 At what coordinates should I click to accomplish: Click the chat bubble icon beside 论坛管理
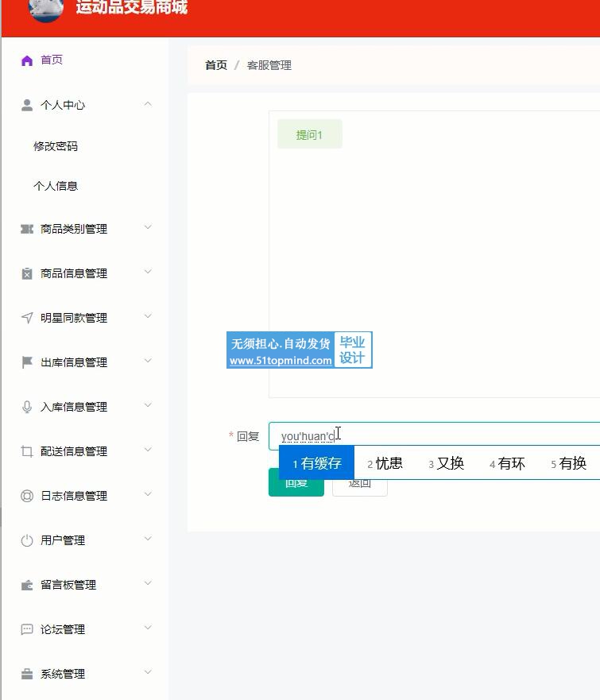[x=27, y=629]
